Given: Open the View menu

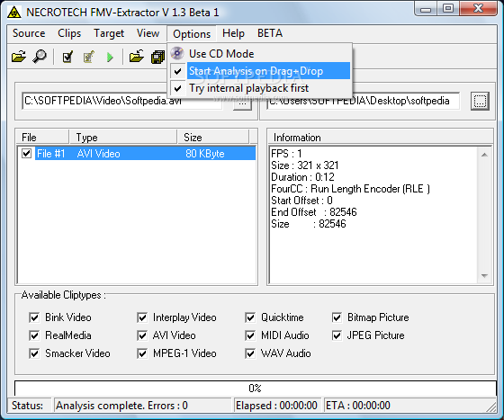Looking at the screenshot, I should click(148, 33).
